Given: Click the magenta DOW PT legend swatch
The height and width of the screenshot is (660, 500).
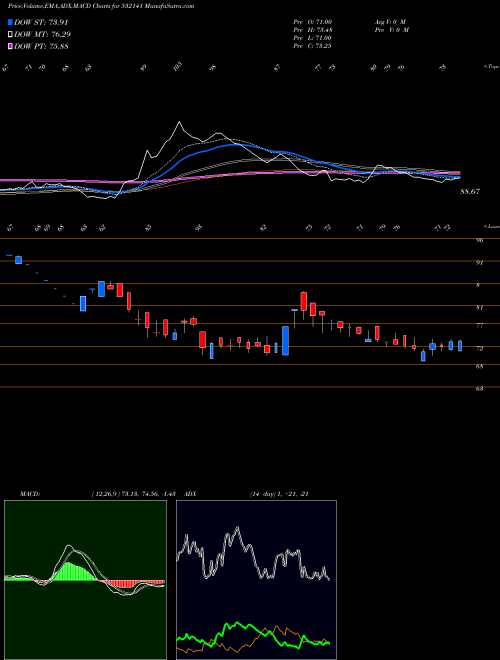Looking at the screenshot, I should (x=10, y=46).
